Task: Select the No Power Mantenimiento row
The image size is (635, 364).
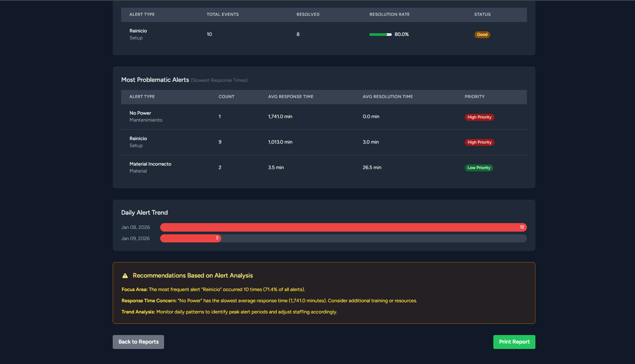Action: point(323,117)
